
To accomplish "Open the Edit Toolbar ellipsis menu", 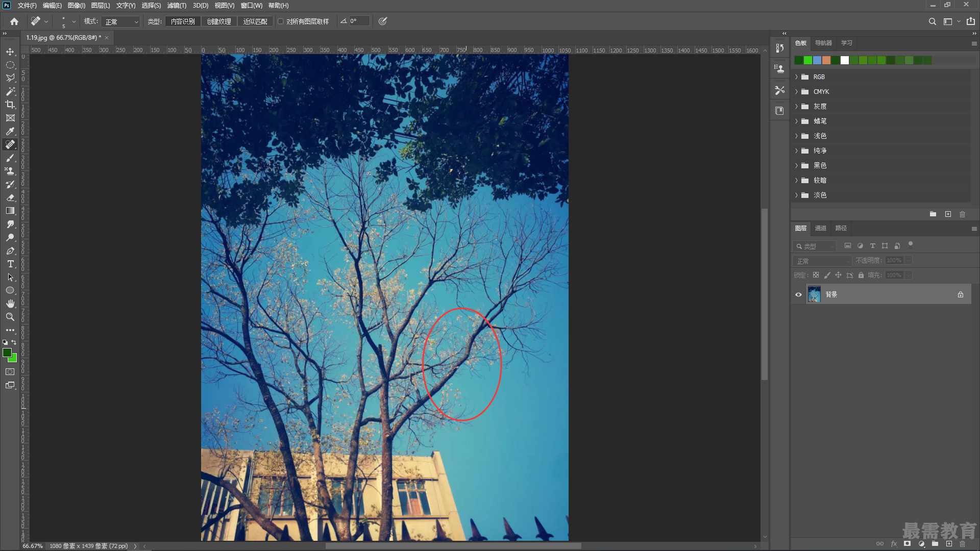I will tap(10, 330).
